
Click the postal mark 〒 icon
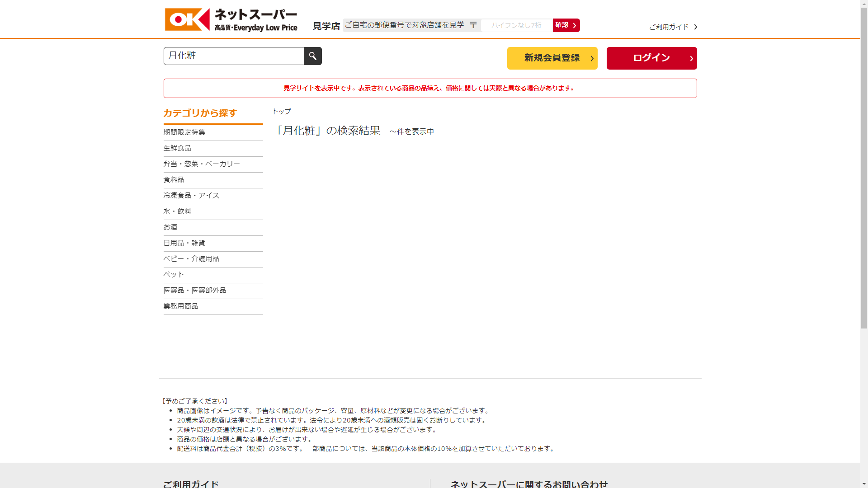[473, 25]
